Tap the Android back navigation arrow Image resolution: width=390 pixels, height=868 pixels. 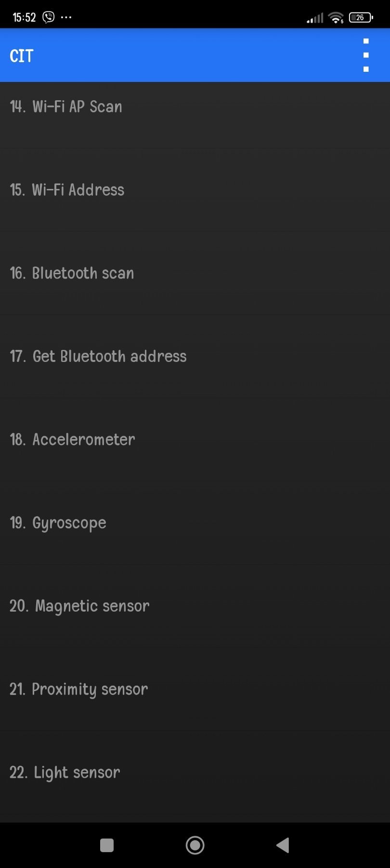(x=283, y=845)
